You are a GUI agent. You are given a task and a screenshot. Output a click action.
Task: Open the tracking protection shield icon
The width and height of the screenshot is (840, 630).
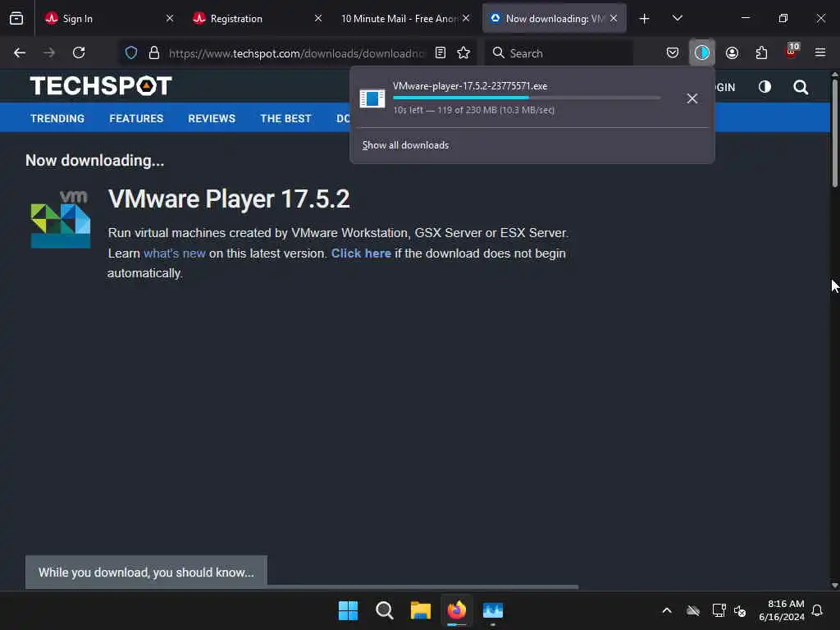coord(131,52)
